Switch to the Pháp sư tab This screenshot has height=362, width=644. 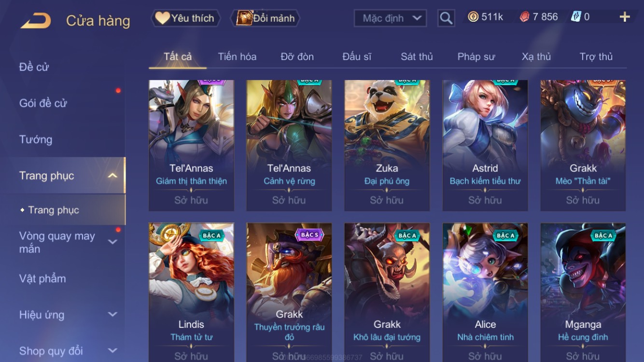(476, 56)
